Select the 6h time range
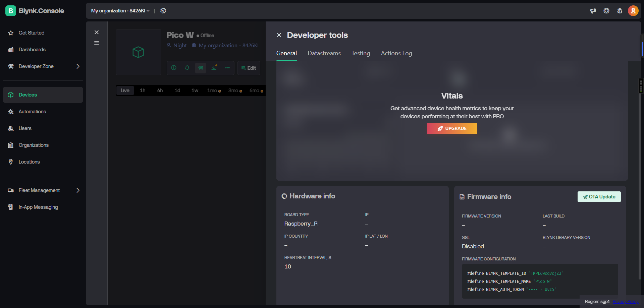Image resolution: width=644 pixels, height=308 pixels. [160, 90]
